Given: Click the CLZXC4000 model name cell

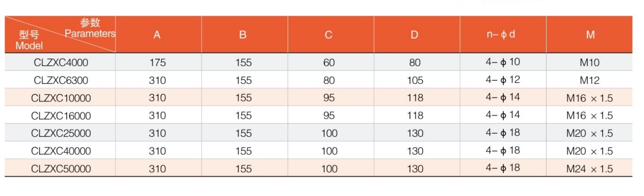Looking at the screenshot, I should [x=61, y=62].
